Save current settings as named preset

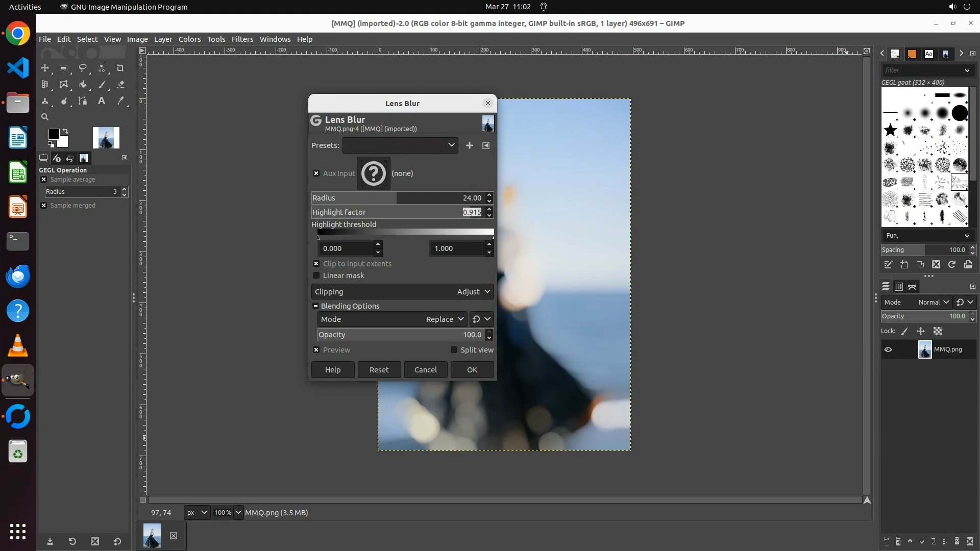pyautogui.click(x=469, y=145)
